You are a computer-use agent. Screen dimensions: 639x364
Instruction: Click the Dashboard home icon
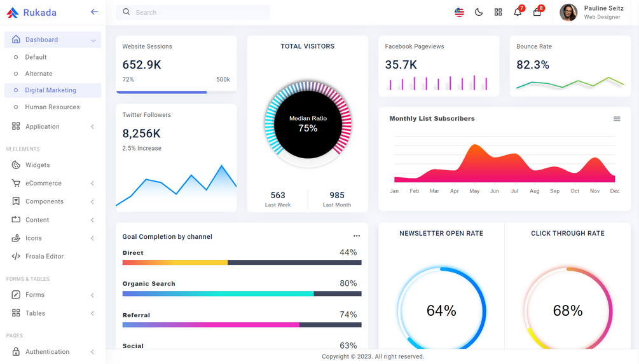pos(16,39)
